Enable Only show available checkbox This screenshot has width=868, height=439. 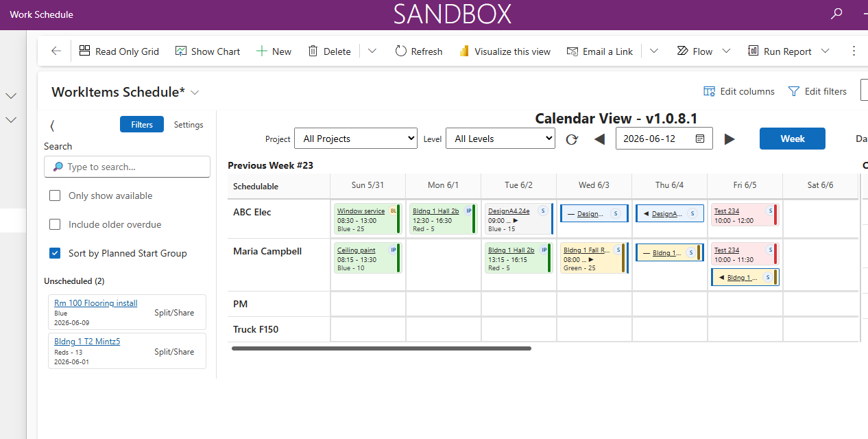click(56, 195)
